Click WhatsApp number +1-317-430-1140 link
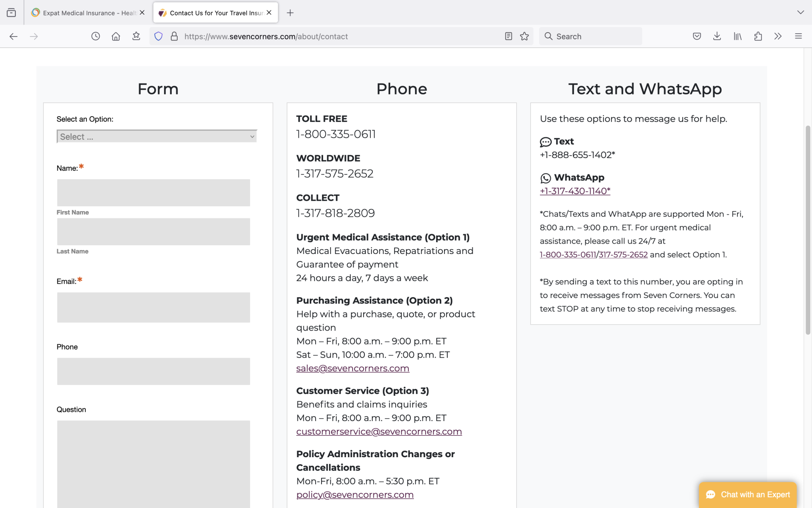Viewport: 812px width, 508px height. tap(575, 191)
